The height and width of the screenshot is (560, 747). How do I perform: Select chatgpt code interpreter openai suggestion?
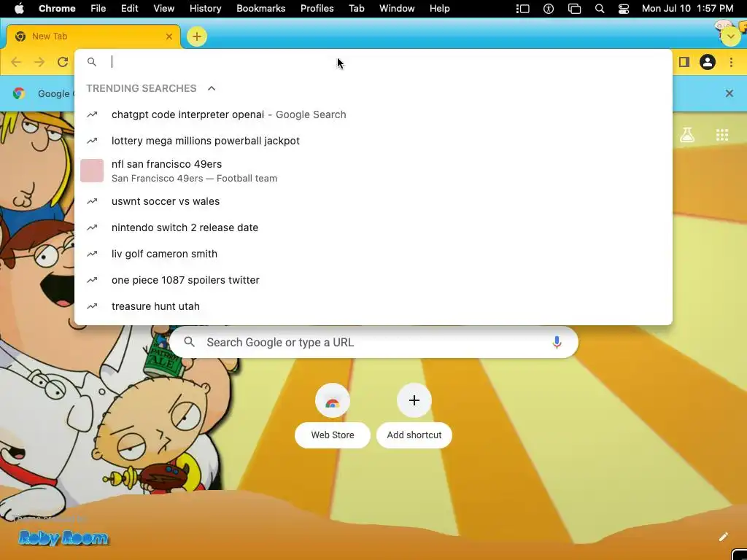pos(373,114)
